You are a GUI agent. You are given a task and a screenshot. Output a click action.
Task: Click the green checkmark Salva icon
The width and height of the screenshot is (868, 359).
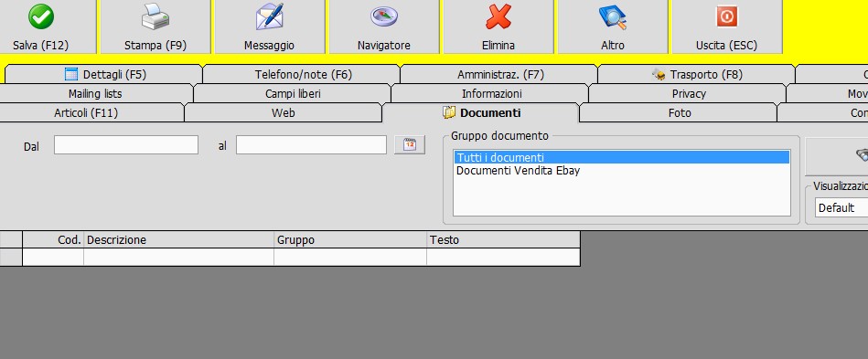(x=41, y=16)
